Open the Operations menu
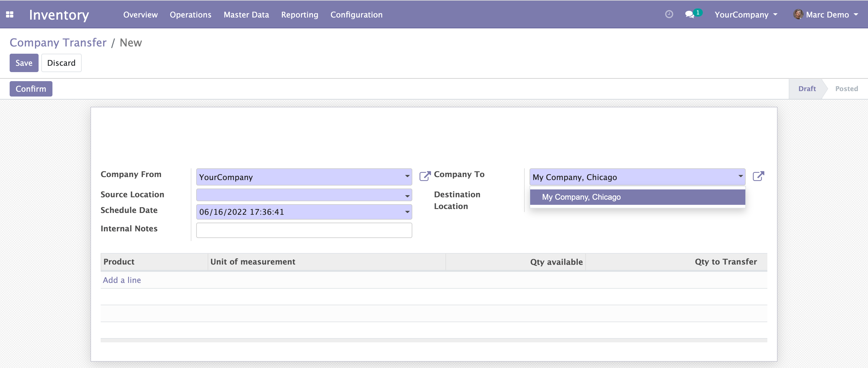Image resolution: width=868 pixels, height=368 pixels. click(190, 14)
